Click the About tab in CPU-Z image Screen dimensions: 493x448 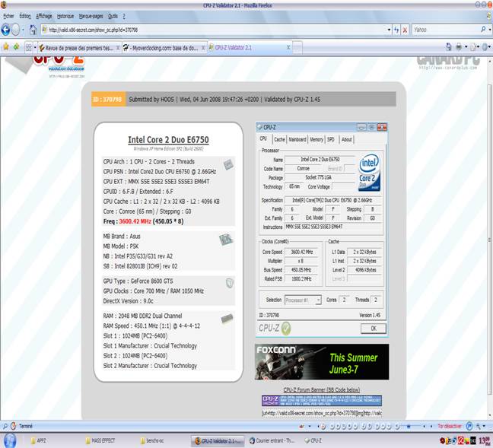pyautogui.click(x=347, y=139)
